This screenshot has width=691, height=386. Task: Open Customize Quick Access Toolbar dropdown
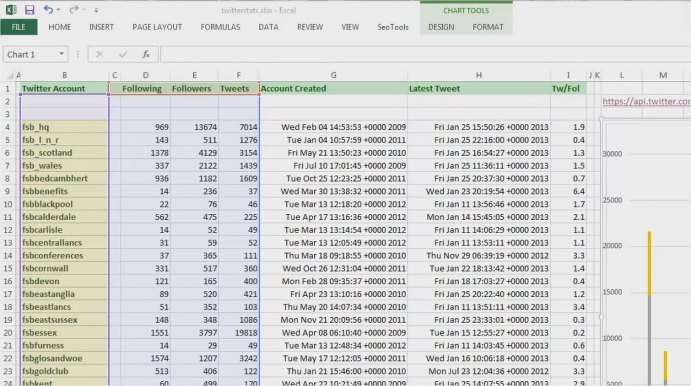click(x=96, y=10)
